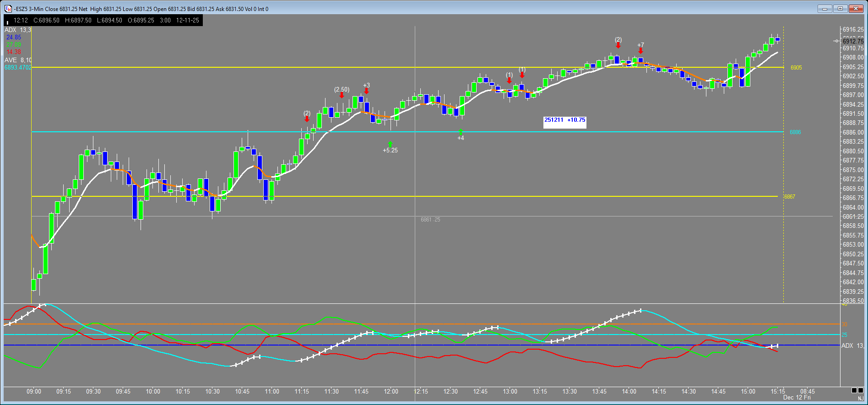Click the Dec 12 Fri date label
This screenshot has height=405, width=868.
[x=797, y=397]
